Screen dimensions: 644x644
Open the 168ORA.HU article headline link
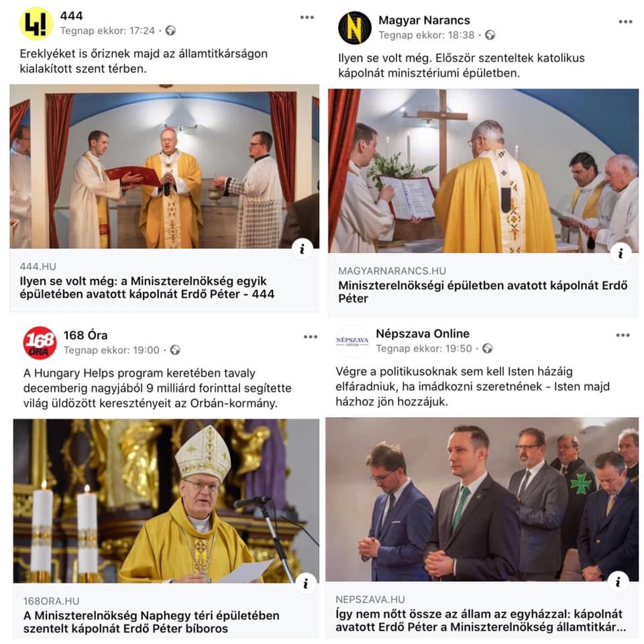(151, 622)
